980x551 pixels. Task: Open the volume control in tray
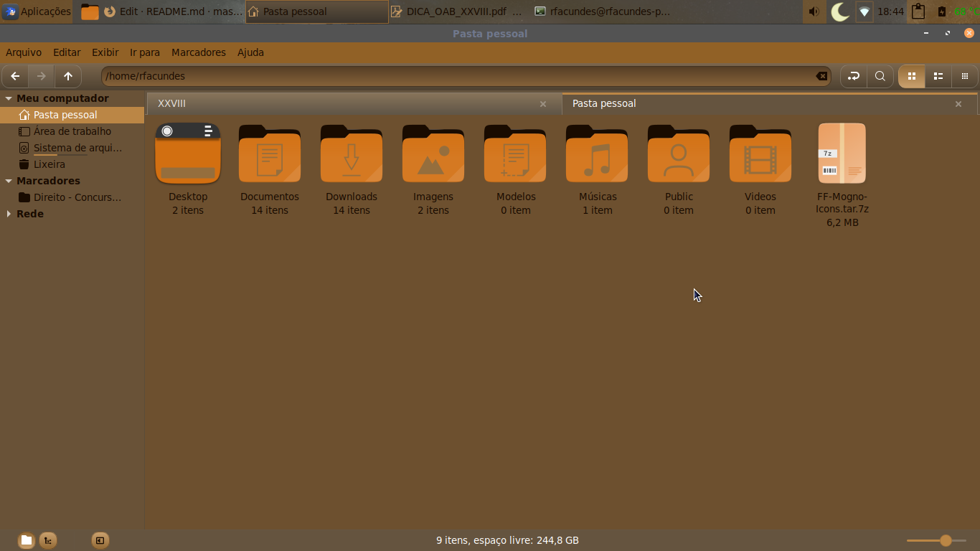click(x=814, y=11)
